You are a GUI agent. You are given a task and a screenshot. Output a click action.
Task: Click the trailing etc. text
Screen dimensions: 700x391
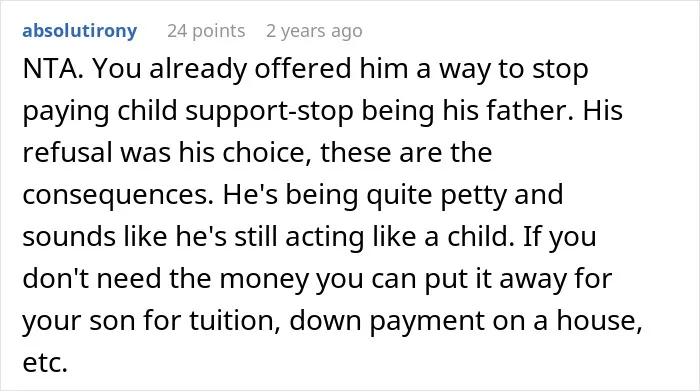click(x=45, y=363)
